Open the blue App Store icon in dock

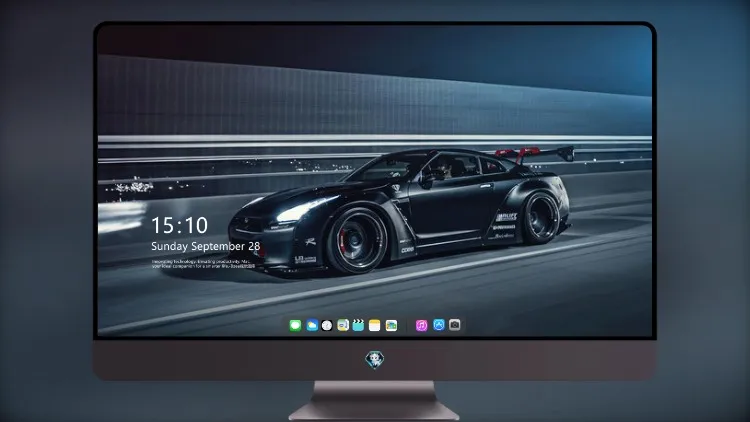tap(439, 325)
